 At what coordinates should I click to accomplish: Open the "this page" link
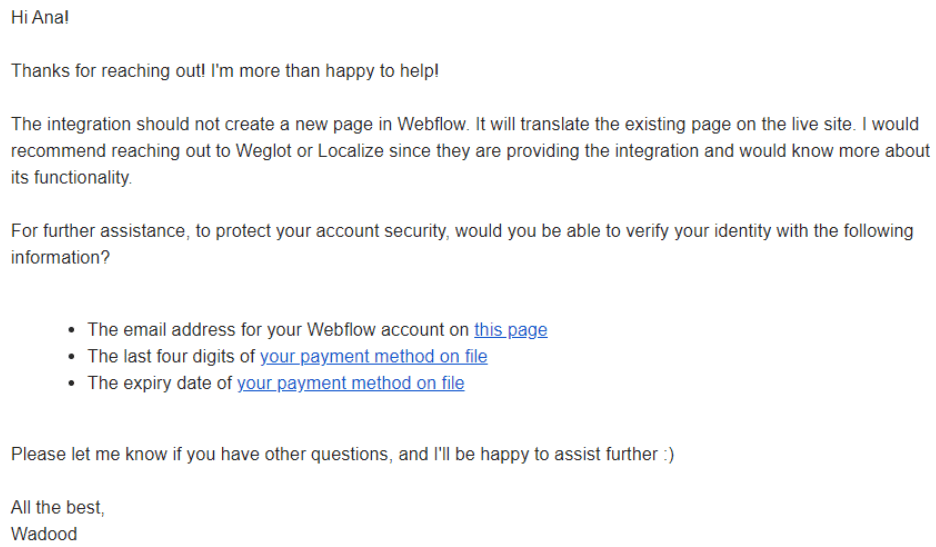(510, 330)
